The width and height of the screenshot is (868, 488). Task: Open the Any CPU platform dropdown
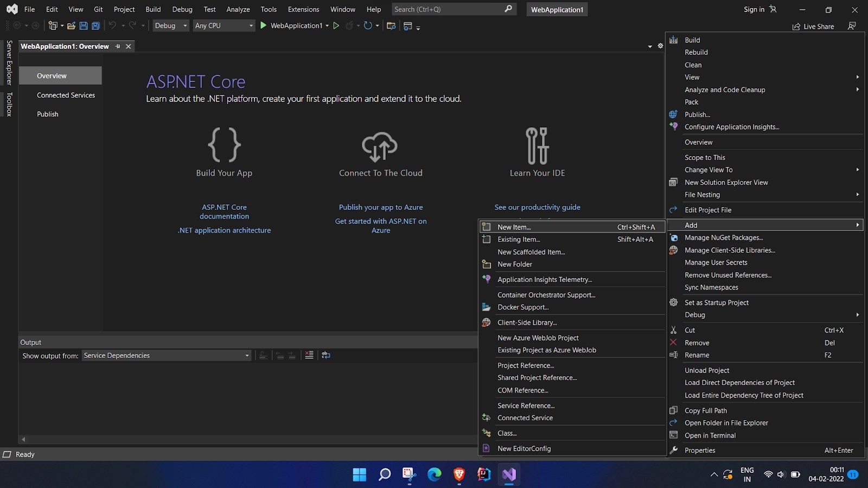click(224, 25)
